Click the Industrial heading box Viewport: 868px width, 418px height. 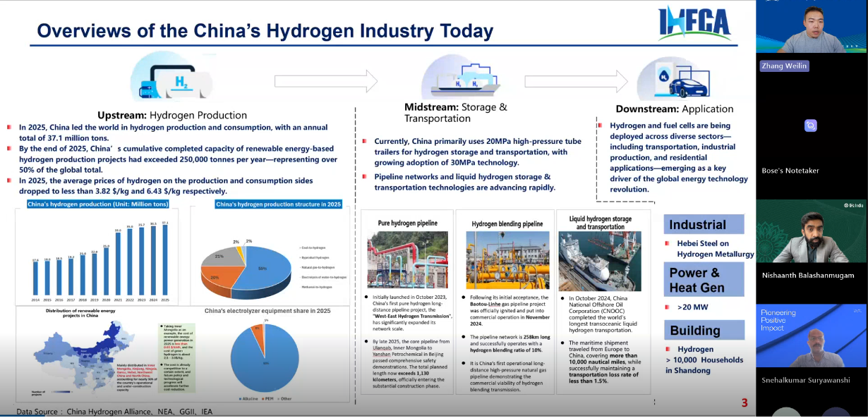704,225
